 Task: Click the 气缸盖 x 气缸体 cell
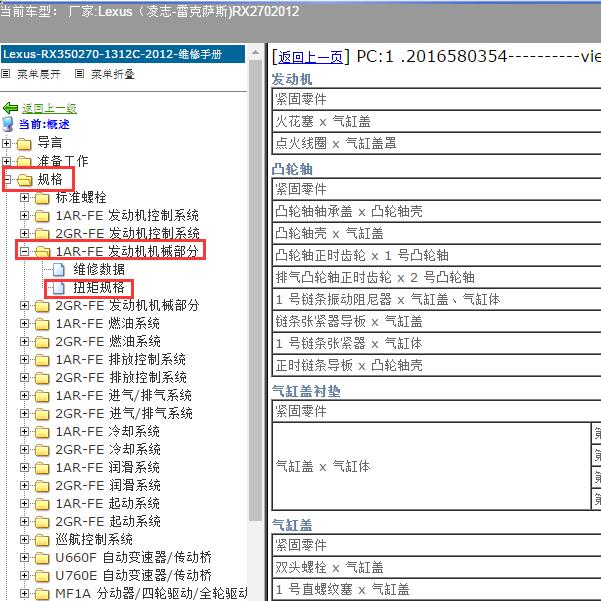point(432,466)
